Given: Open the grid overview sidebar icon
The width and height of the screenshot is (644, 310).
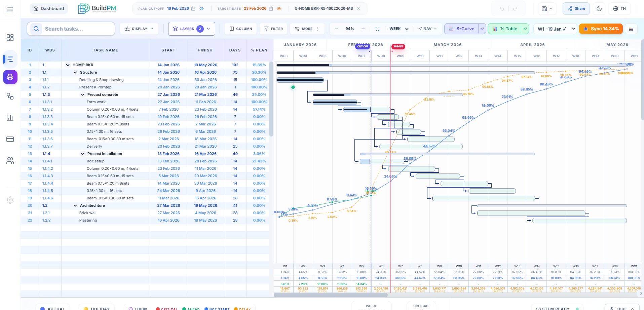Looking at the screenshot, I should click(x=10, y=38).
